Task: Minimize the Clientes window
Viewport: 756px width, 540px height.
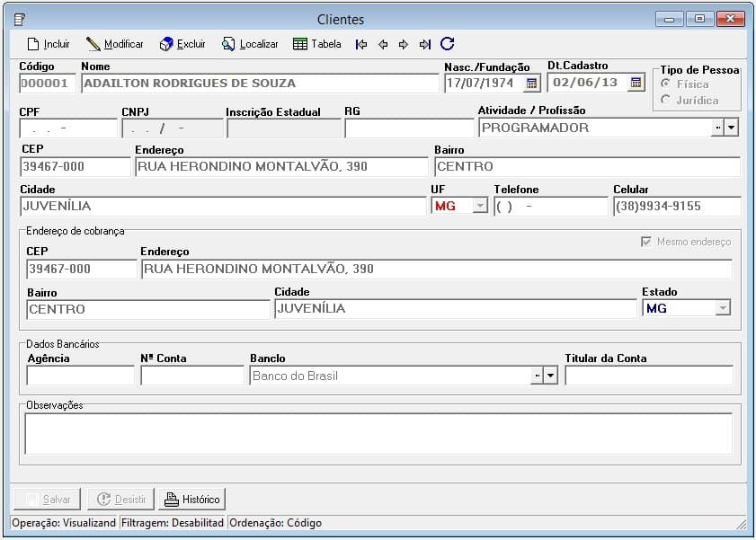Action: coord(669,19)
